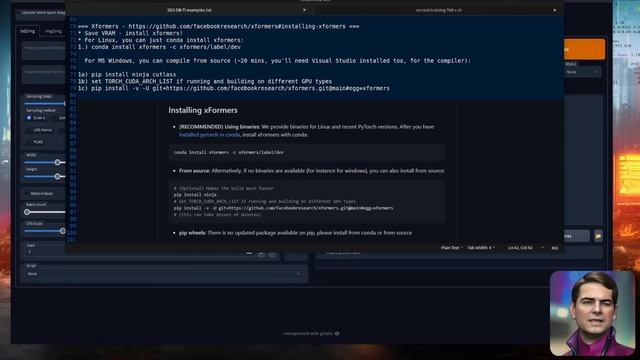Close the second .sh editor tab

(x=554, y=10)
